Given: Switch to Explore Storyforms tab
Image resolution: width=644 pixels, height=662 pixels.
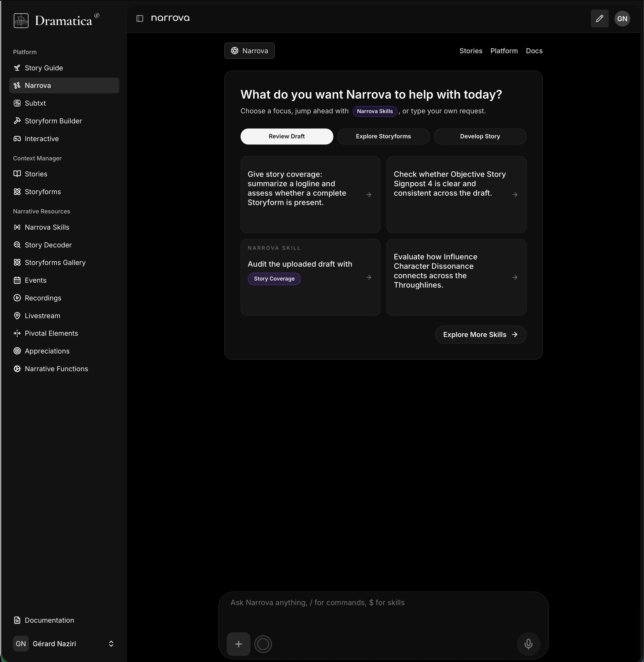Looking at the screenshot, I should tap(383, 136).
